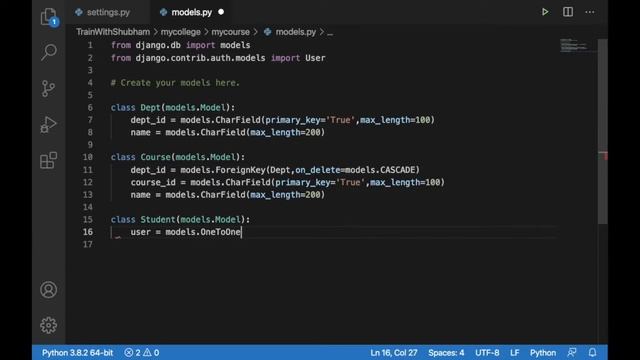The width and height of the screenshot is (640, 360).
Task: Change the file encoding UTF-8
Action: coord(487,353)
